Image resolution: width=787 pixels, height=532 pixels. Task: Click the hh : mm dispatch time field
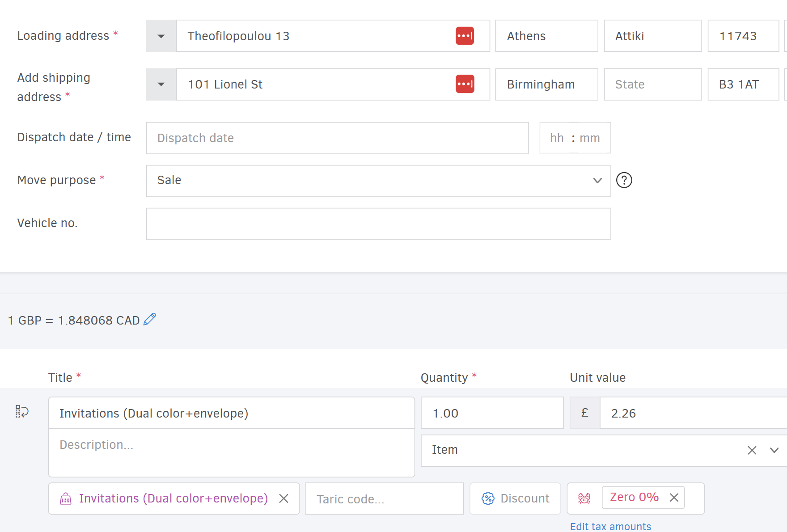click(575, 138)
